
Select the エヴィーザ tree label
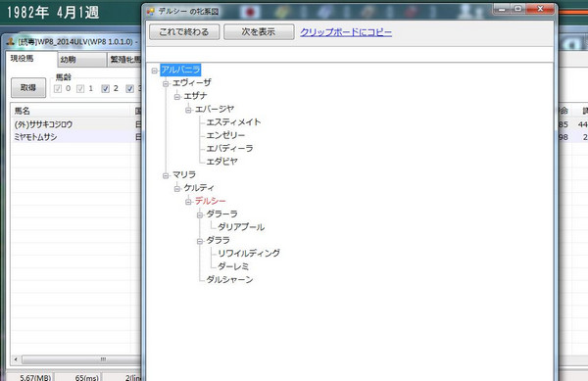pos(192,83)
